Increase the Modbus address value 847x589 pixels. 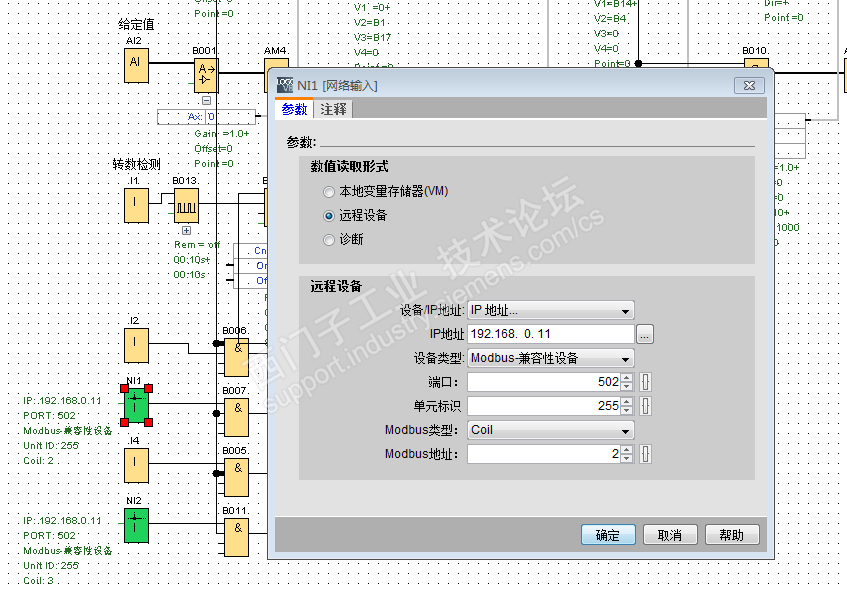pos(626,450)
